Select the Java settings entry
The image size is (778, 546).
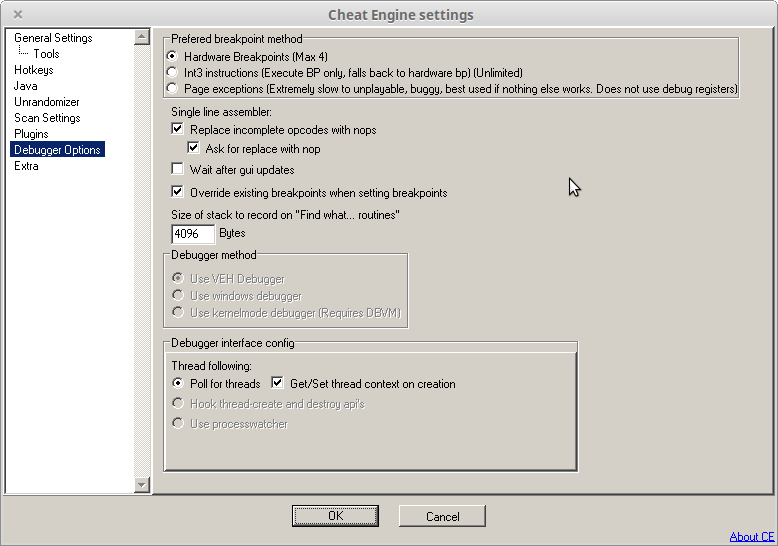(26, 86)
